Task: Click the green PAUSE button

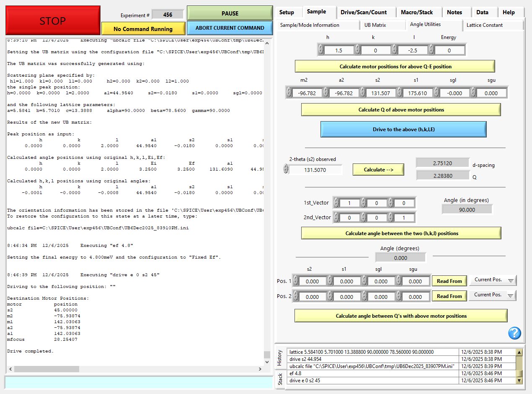Action: pyautogui.click(x=230, y=13)
